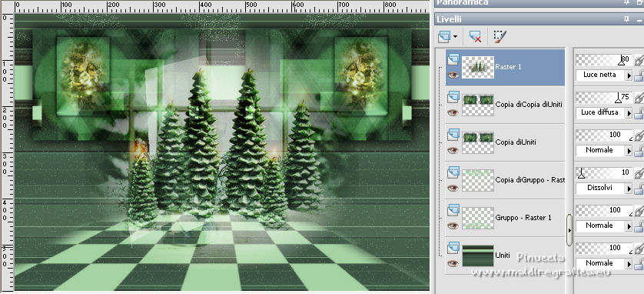644x294 pixels.
Task: Open the Luce netta blend mode dropdown
Action: [629, 75]
